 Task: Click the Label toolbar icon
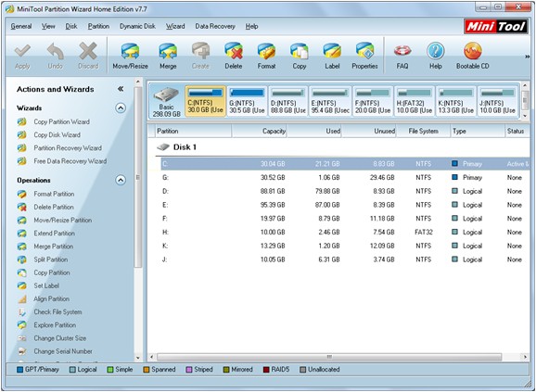pyautogui.click(x=332, y=51)
